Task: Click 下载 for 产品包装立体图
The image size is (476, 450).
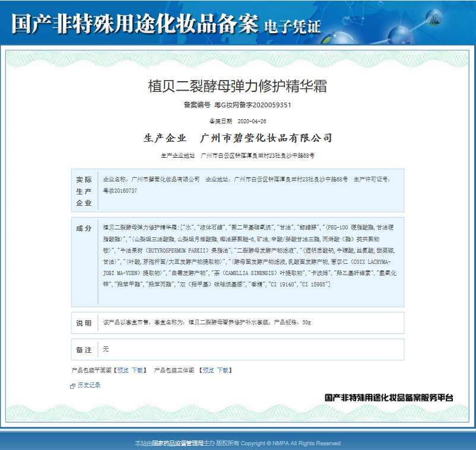Action: click(223, 370)
